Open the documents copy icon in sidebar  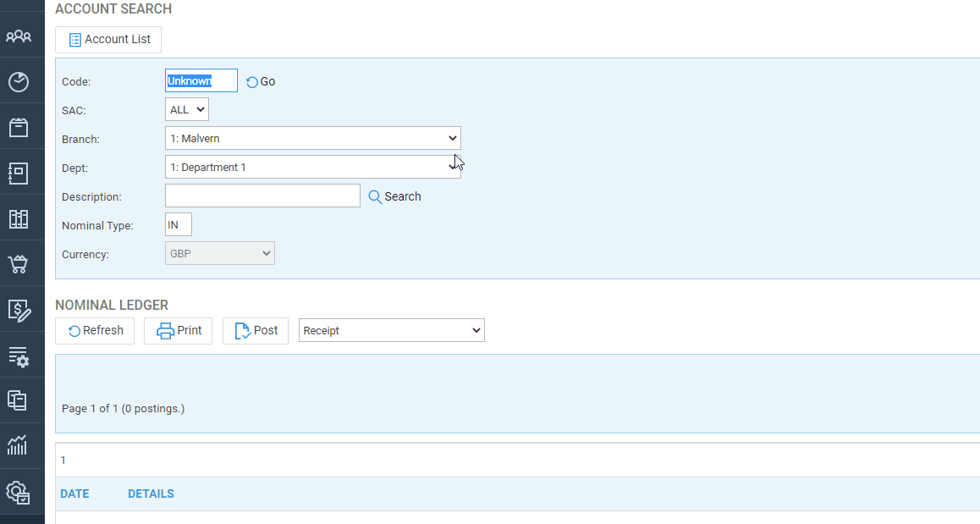coord(18,400)
